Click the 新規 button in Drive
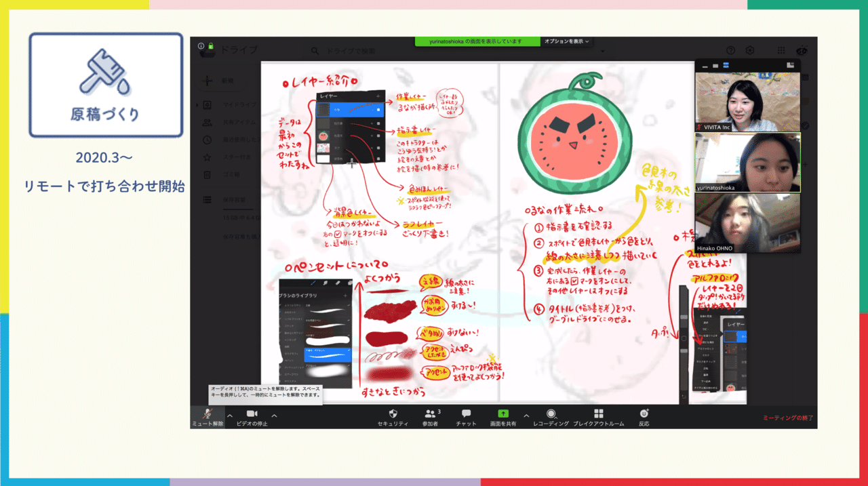868x486 pixels. (221, 80)
